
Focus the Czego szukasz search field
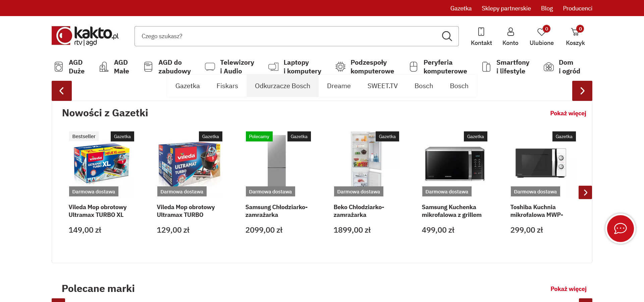tap(285, 36)
